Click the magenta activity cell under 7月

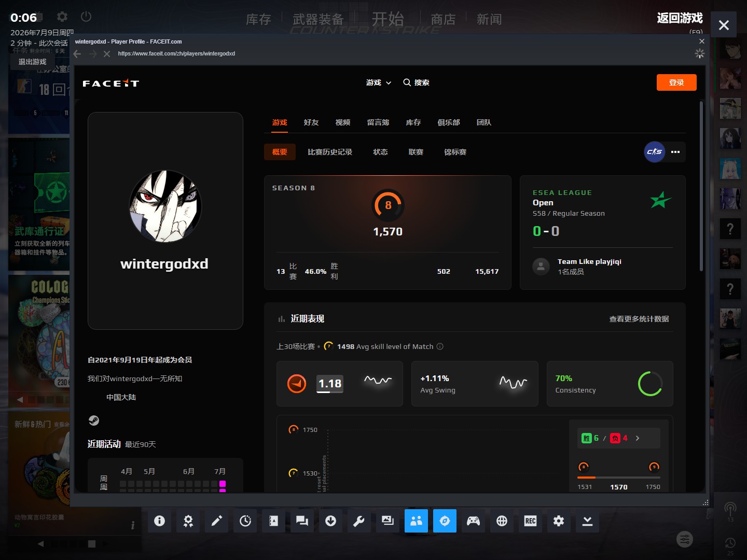[x=223, y=484]
